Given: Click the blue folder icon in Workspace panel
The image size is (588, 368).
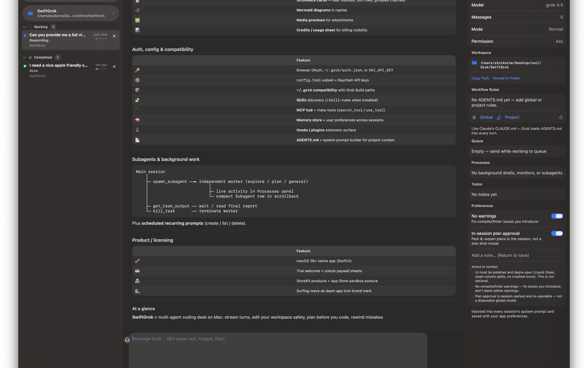Looking at the screenshot, I should pyautogui.click(x=474, y=63).
